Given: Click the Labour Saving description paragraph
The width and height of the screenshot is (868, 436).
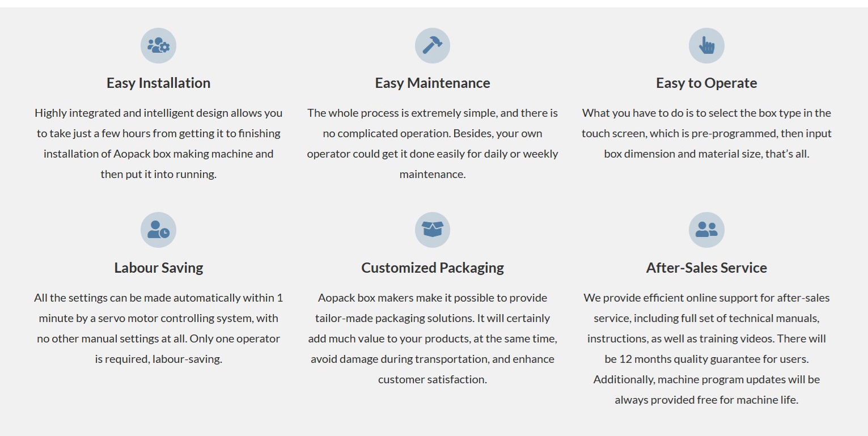Looking at the screenshot, I should click(x=158, y=328).
